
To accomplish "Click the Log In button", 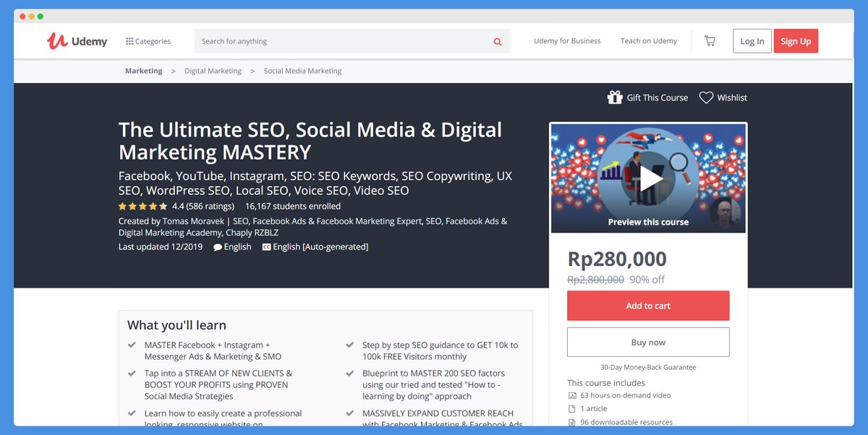I will 752,41.
